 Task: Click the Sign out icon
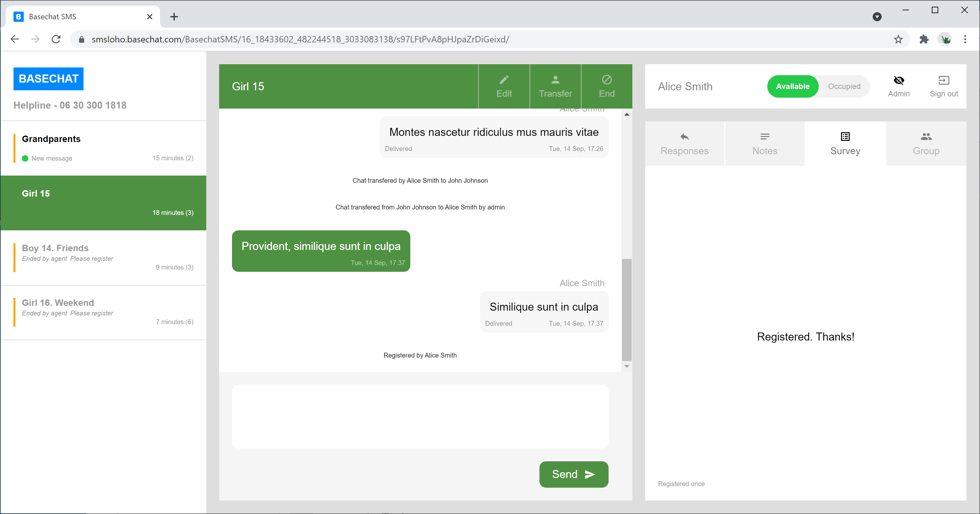pyautogui.click(x=943, y=80)
